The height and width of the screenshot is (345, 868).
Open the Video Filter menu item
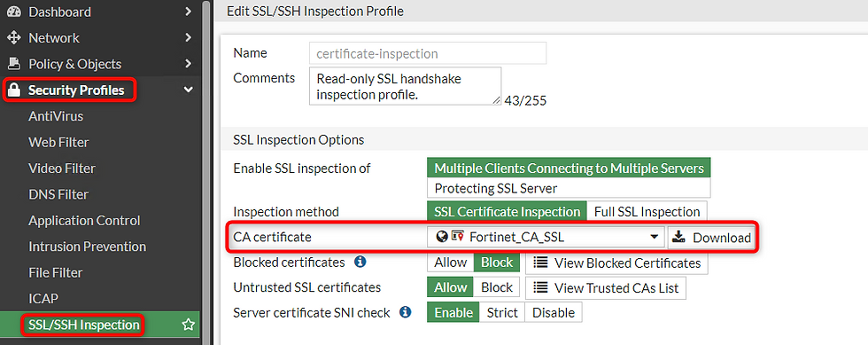(x=62, y=168)
